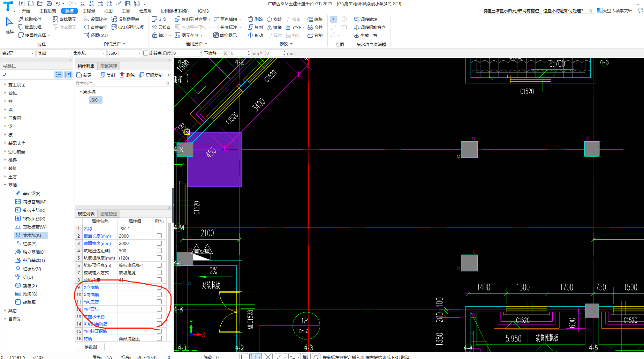Collapse the 集水坑 component list node
644x359 pixels.
81,91
